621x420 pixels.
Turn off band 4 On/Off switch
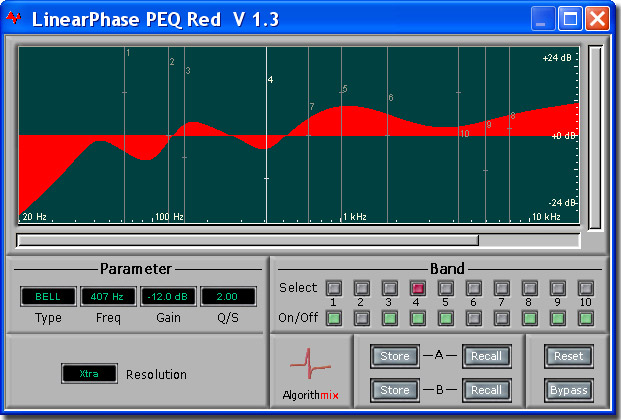pyautogui.click(x=418, y=318)
